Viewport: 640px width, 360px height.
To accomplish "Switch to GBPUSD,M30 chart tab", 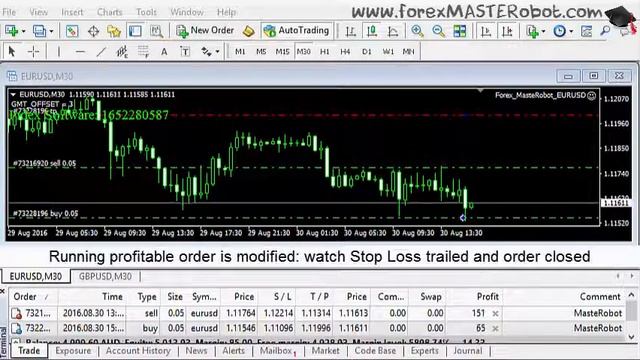I will click(x=105, y=276).
